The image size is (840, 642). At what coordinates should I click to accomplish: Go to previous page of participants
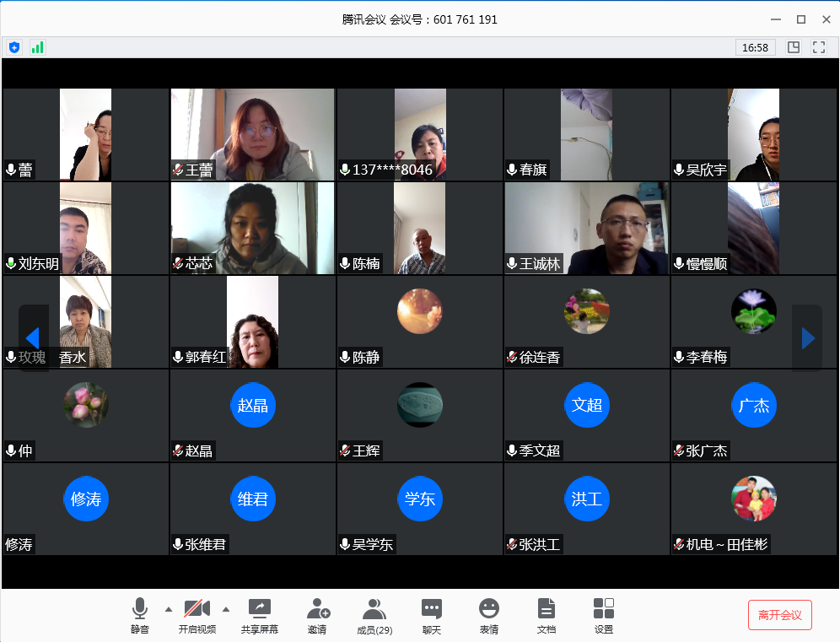(x=33, y=338)
